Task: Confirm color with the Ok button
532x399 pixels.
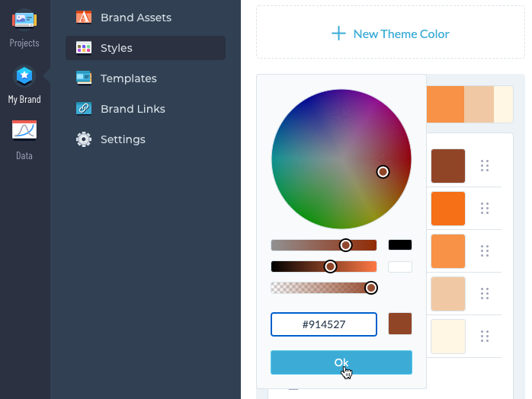Action: click(x=341, y=362)
